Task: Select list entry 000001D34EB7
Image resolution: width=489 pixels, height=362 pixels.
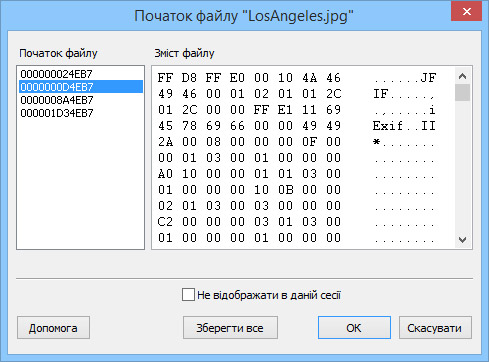Action: 81,113
